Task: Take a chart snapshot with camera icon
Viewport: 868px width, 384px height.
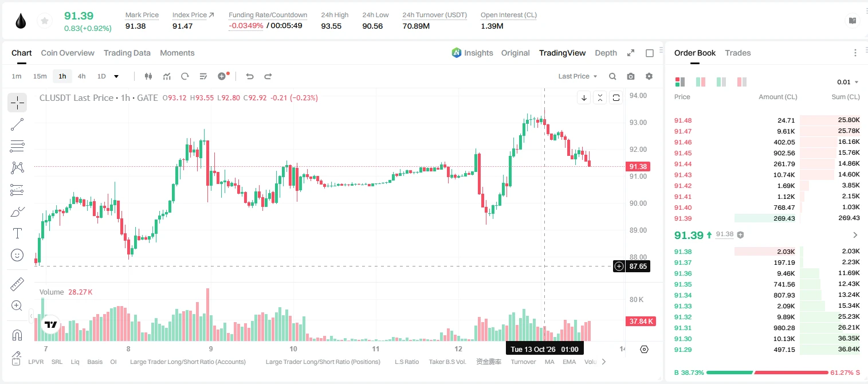Action: point(631,76)
